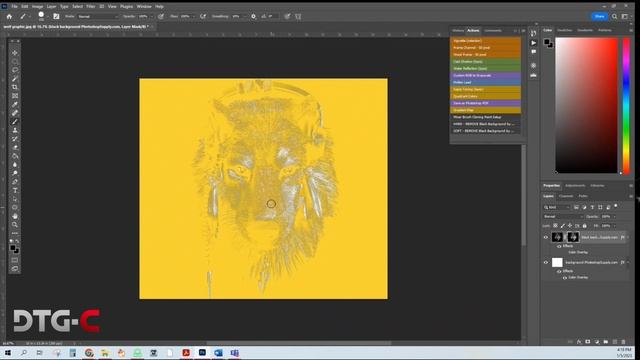Switch to the Adjustments tab
This screenshot has width=640, height=360.
tap(575, 186)
